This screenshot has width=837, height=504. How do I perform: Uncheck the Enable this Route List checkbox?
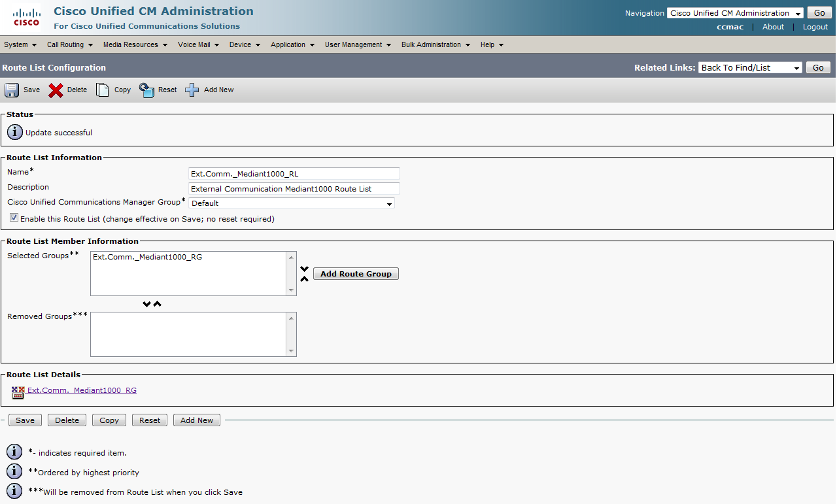(14, 218)
